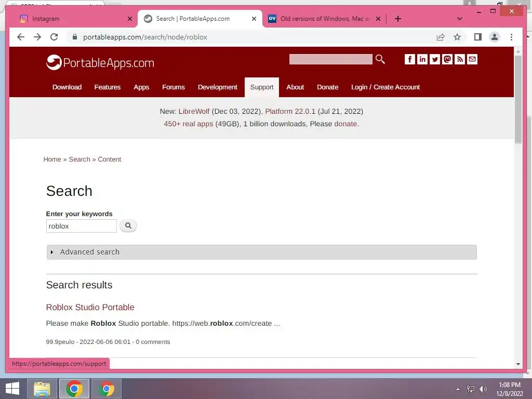Click the Facebook social icon
Image resolution: width=532 pixels, height=399 pixels.
[x=409, y=59]
